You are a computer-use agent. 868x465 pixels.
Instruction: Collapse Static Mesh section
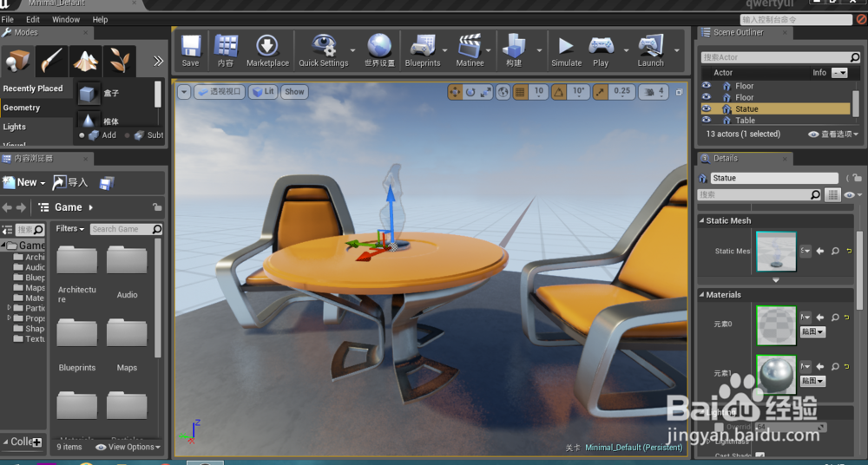702,220
